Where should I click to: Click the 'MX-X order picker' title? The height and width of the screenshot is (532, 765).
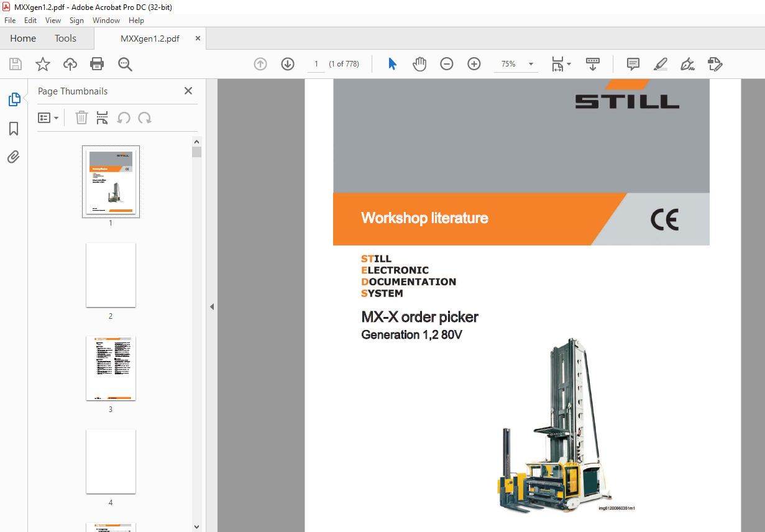[419, 317]
